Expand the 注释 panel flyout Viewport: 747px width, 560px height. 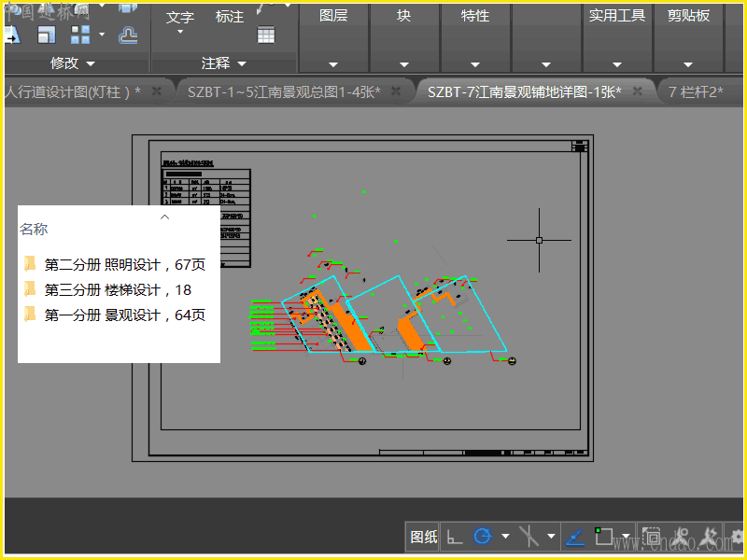pos(224,63)
